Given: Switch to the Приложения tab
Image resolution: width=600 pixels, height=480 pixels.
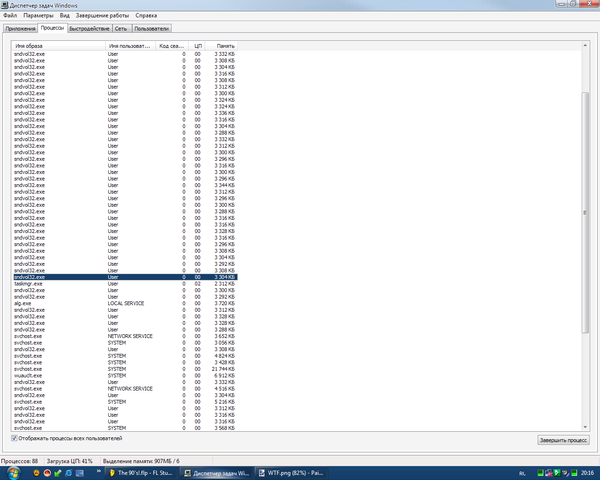Looking at the screenshot, I should [21, 29].
